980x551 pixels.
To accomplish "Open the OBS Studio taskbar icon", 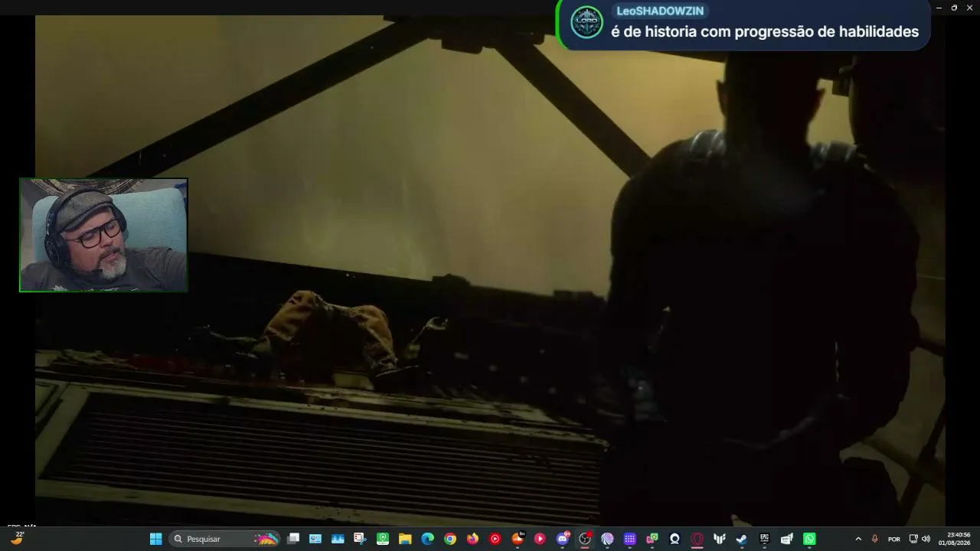I will 585,539.
